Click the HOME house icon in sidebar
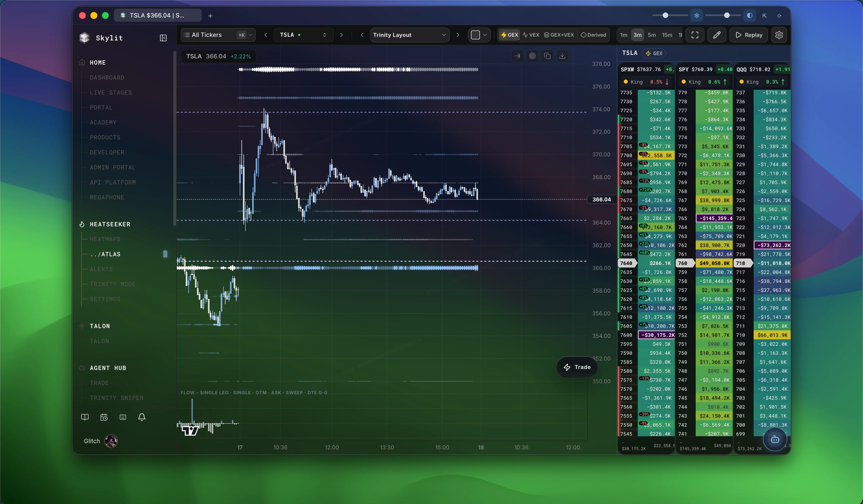Image resolution: width=863 pixels, height=504 pixels. [82, 62]
